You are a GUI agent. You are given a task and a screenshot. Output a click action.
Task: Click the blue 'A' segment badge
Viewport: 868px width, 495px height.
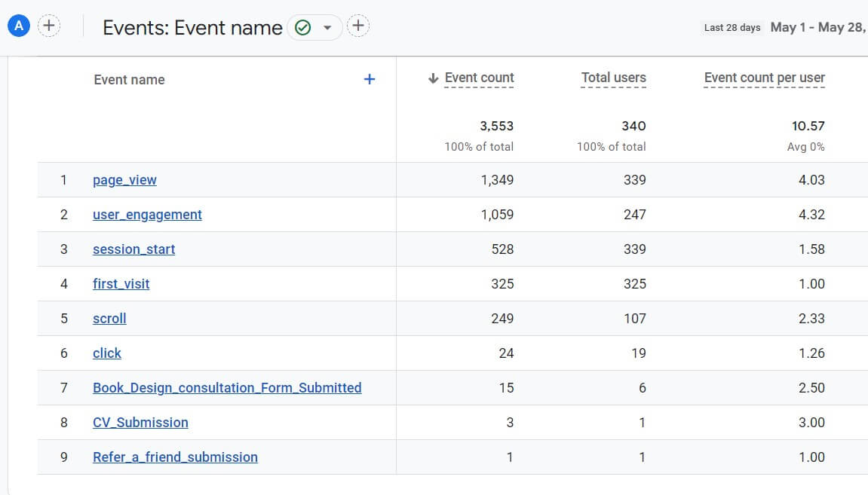tap(19, 26)
